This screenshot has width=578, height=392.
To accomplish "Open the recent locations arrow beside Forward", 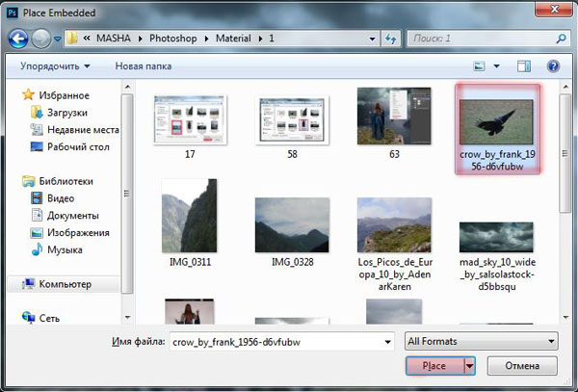I will tap(58, 39).
